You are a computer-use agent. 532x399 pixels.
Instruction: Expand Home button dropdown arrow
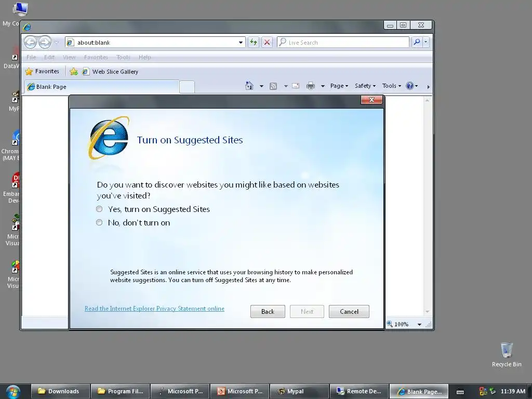click(261, 86)
